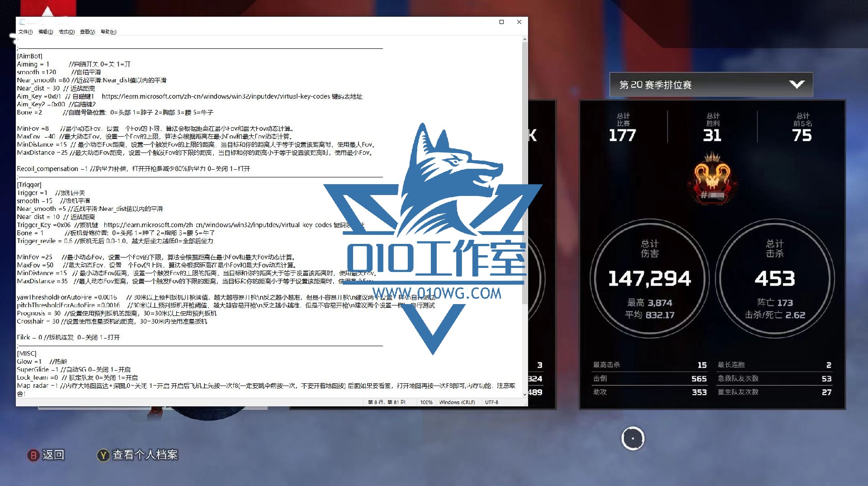Click the 总计击杀 453 circle

tap(775, 278)
